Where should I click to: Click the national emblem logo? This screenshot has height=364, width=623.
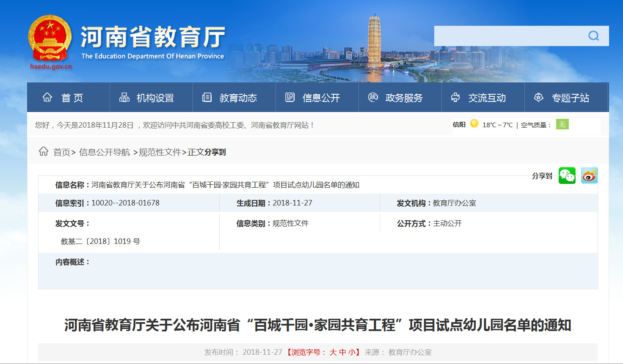(x=50, y=38)
